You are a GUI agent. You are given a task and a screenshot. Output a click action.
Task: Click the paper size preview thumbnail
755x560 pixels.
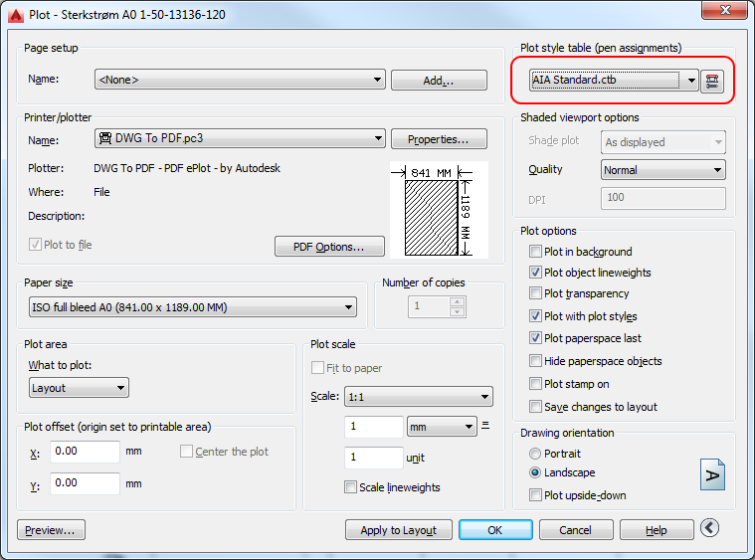(x=438, y=210)
